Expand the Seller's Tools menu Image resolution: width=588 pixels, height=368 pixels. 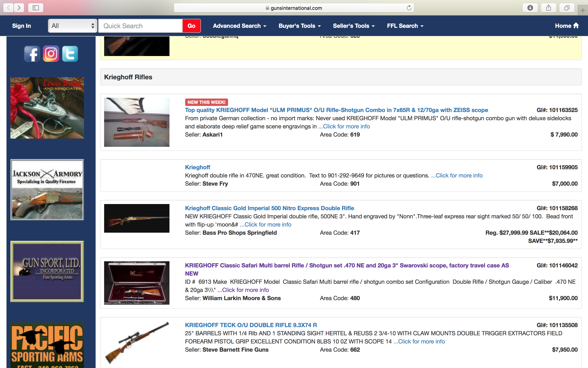coord(354,26)
